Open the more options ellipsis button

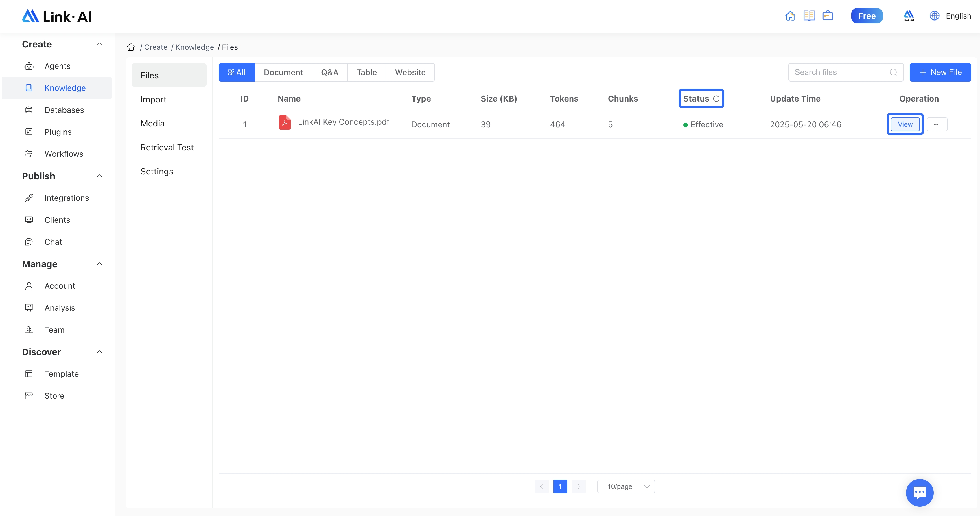937,124
